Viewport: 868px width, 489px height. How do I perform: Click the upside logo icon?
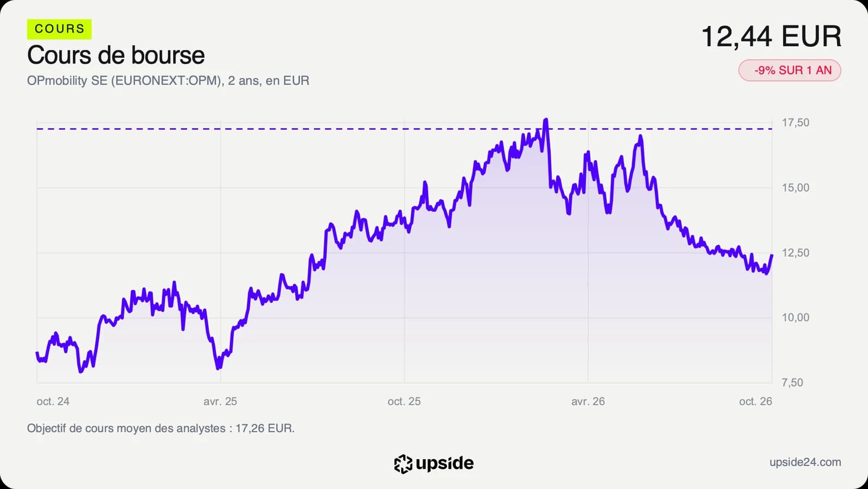point(403,463)
